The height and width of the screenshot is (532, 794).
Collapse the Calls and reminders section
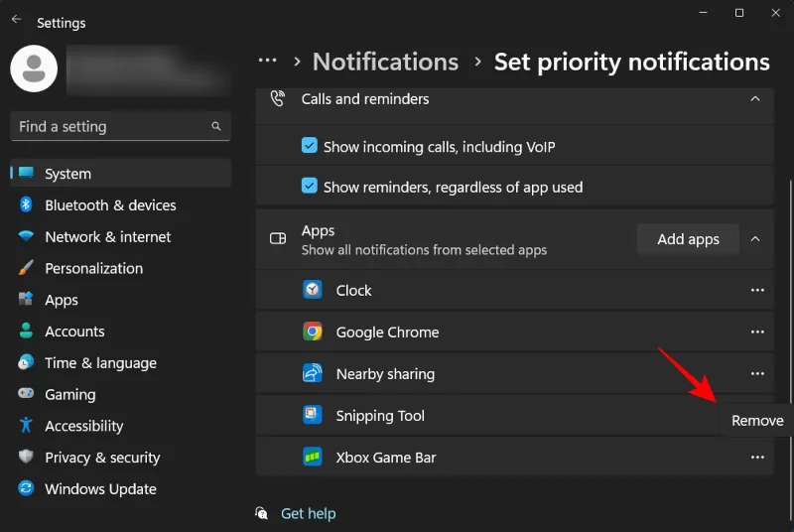click(755, 98)
